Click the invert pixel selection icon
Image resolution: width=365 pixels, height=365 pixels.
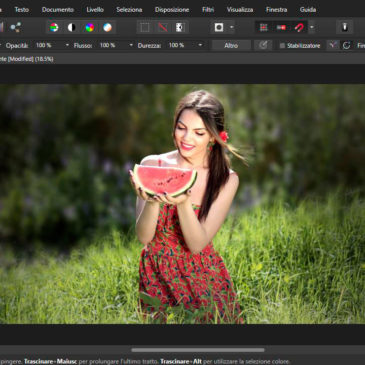180,27
